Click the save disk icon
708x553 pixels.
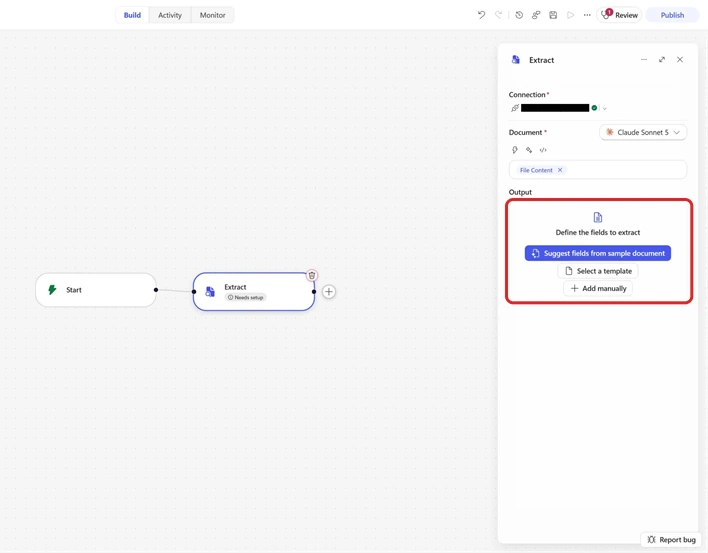(553, 15)
